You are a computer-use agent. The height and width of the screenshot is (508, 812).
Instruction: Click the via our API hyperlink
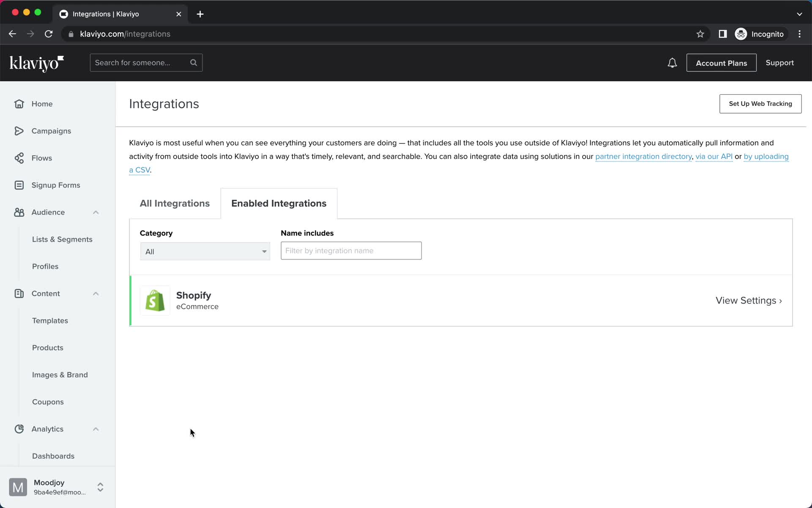pos(714,156)
